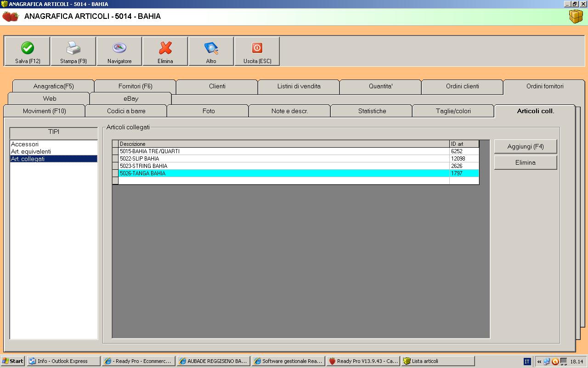Switch to the Quantita' tab
The height and width of the screenshot is (368, 588).
381,86
